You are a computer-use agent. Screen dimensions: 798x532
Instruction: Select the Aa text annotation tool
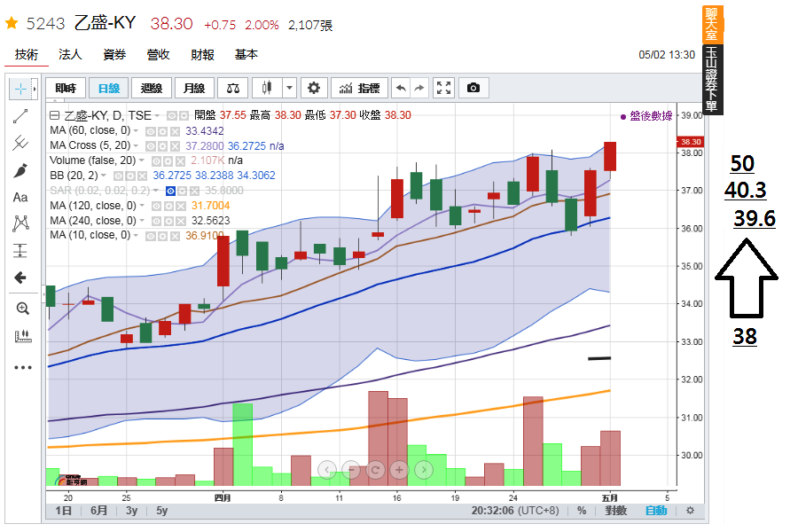point(20,198)
